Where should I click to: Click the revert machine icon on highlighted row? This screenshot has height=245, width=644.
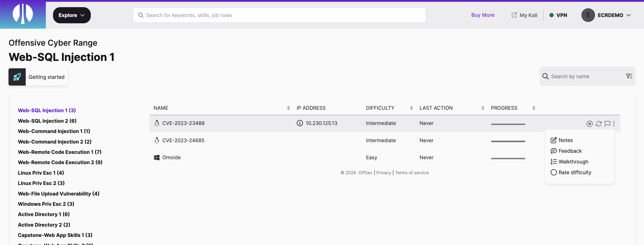click(x=599, y=123)
